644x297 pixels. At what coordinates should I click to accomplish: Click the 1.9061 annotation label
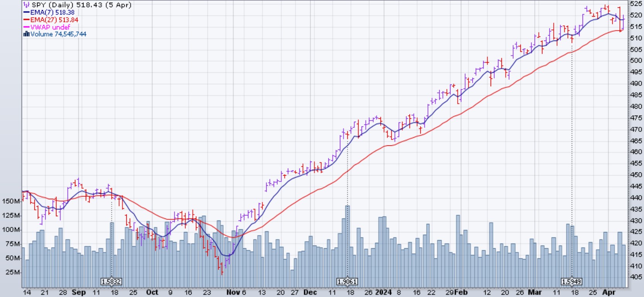click(347, 282)
